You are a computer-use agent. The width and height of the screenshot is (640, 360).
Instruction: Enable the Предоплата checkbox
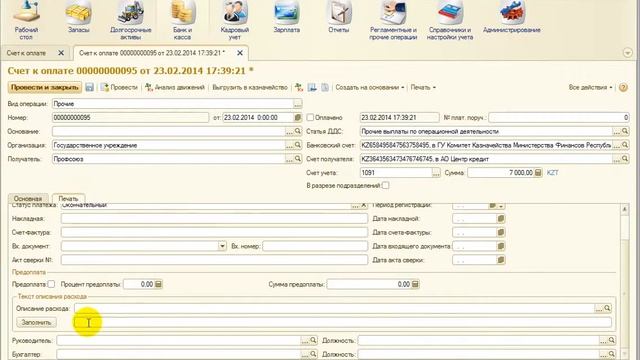(x=51, y=284)
